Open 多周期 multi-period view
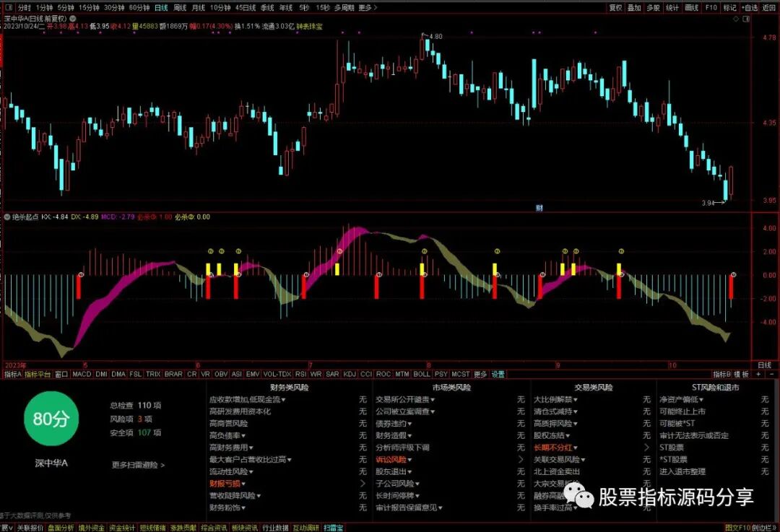This screenshot has width=780, height=532. pos(344,7)
